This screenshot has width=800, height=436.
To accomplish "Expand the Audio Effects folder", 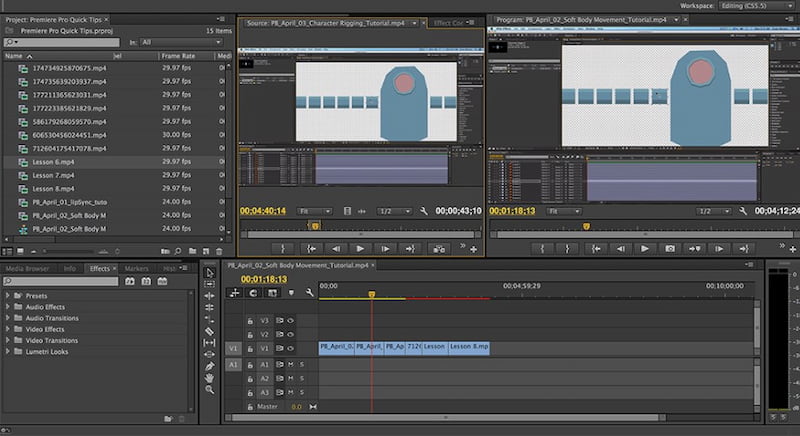I will click(7, 306).
